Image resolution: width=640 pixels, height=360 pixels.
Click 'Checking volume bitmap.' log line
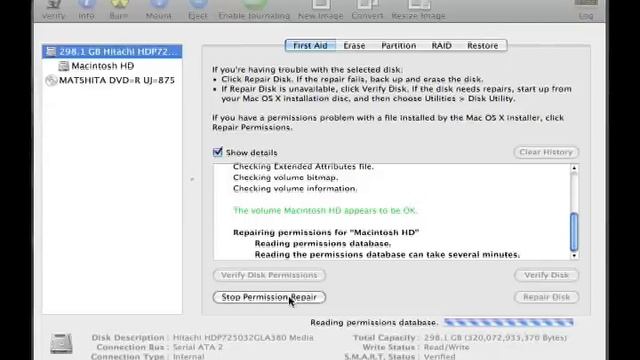pyautogui.click(x=285, y=178)
